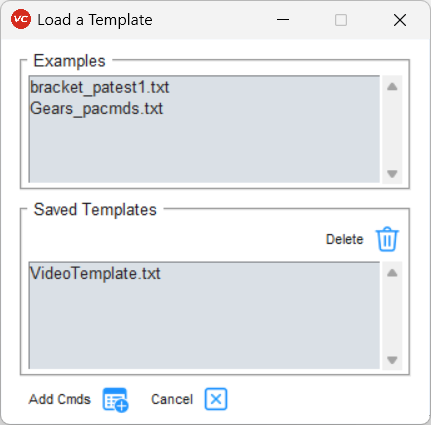This screenshot has width=431, height=425.
Task: Click the Delete text label
Action: point(344,239)
